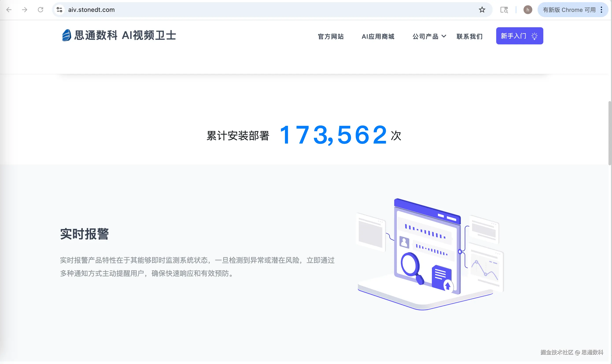Open Chrome three-dot menu
This screenshot has width=612, height=364.
tap(601, 10)
